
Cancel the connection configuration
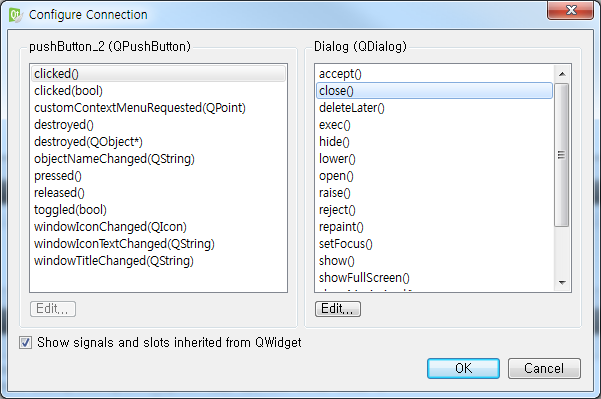544,368
